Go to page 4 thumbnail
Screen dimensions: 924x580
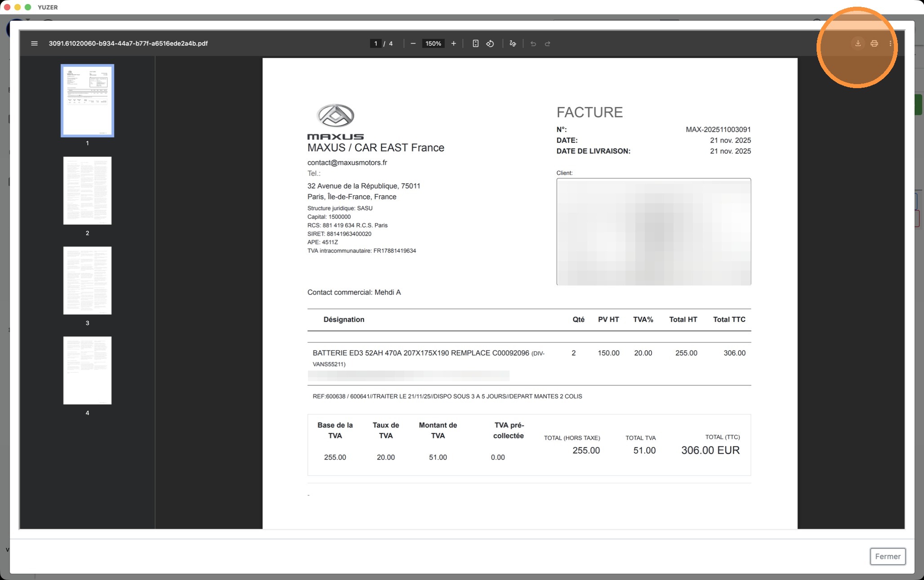[87, 370]
